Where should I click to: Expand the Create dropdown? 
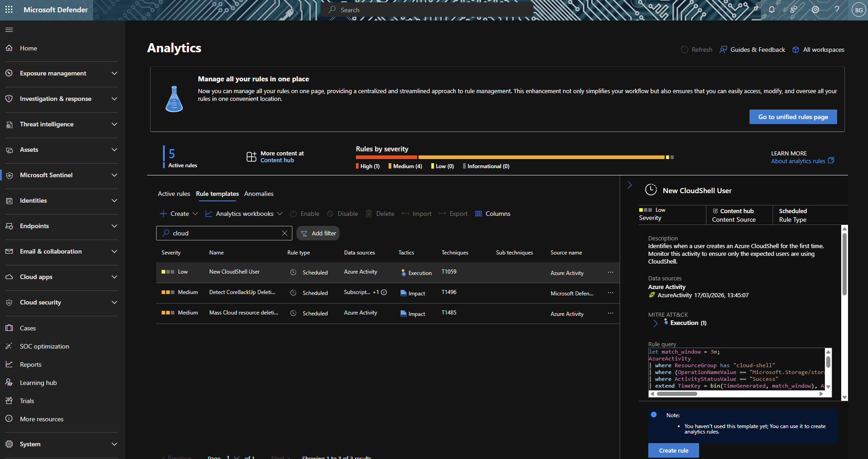click(x=179, y=214)
